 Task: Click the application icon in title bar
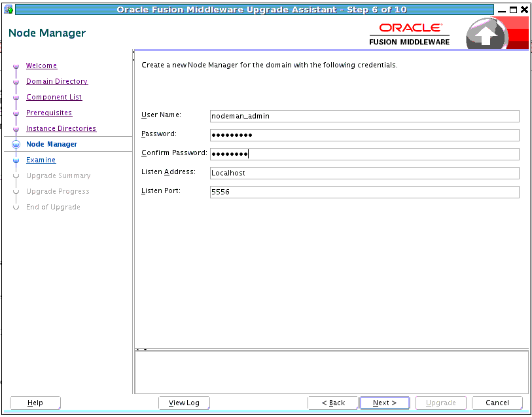pyautogui.click(x=9, y=9)
